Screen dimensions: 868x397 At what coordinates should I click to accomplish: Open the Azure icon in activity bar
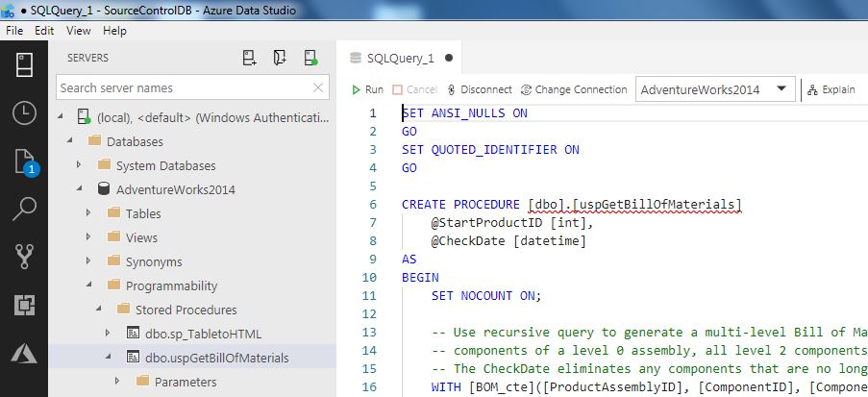24,353
